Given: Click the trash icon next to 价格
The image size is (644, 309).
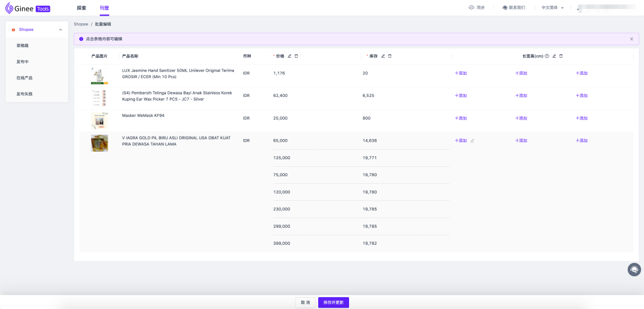Looking at the screenshot, I should click(296, 56).
